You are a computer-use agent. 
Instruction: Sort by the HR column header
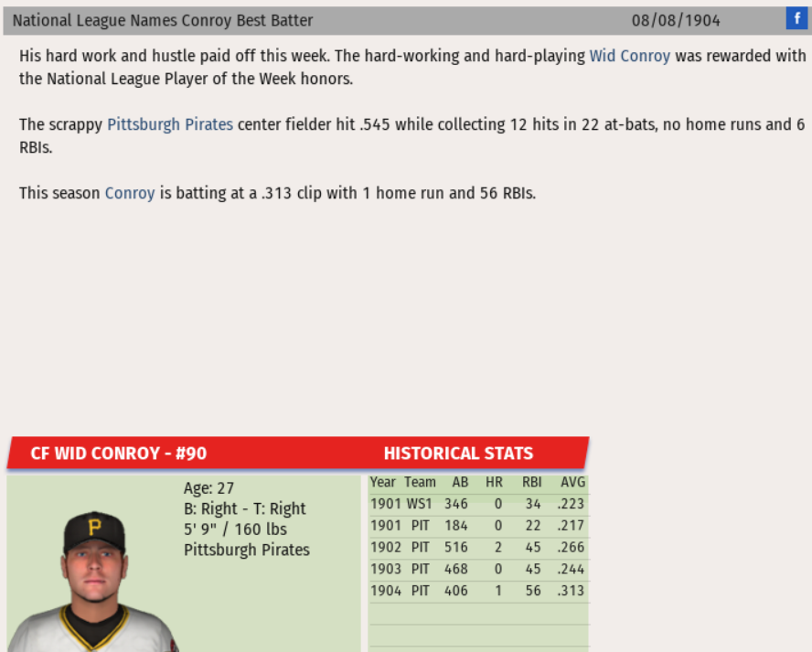point(495,482)
